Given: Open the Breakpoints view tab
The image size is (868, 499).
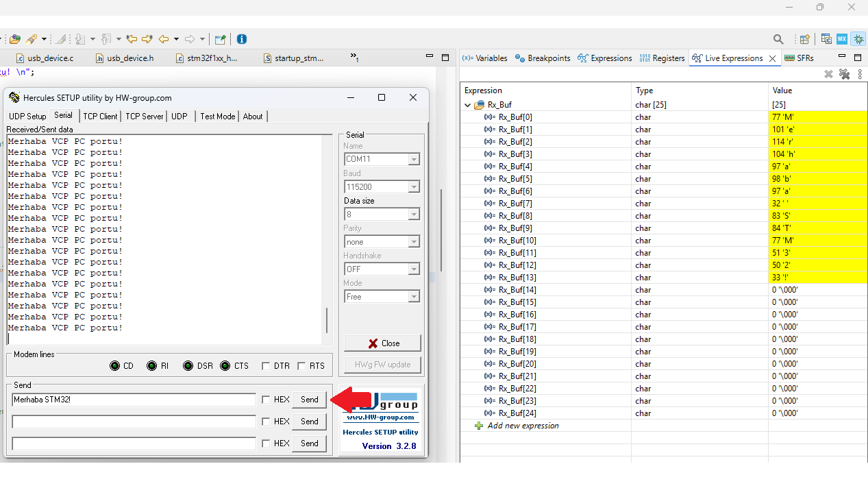Looking at the screenshot, I should 543,58.
